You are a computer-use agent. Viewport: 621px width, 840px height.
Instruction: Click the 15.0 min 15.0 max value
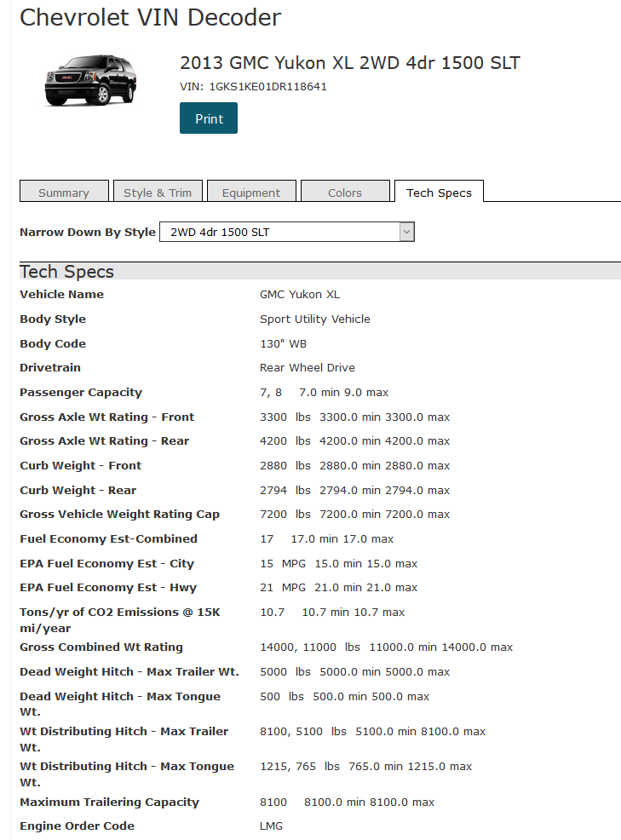(x=366, y=564)
